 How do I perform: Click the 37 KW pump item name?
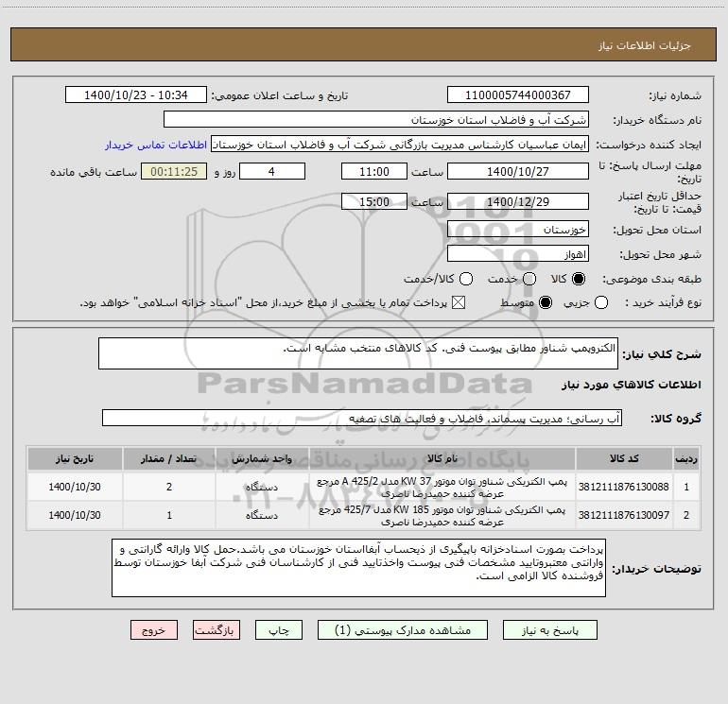click(x=442, y=488)
